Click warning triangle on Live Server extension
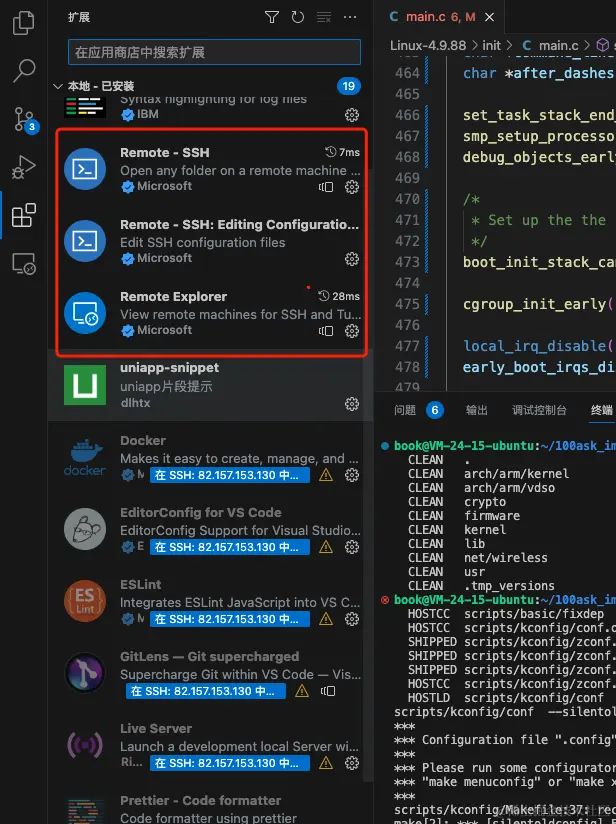The height and width of the screenshot is (824, 616). (x=326, y=763)
